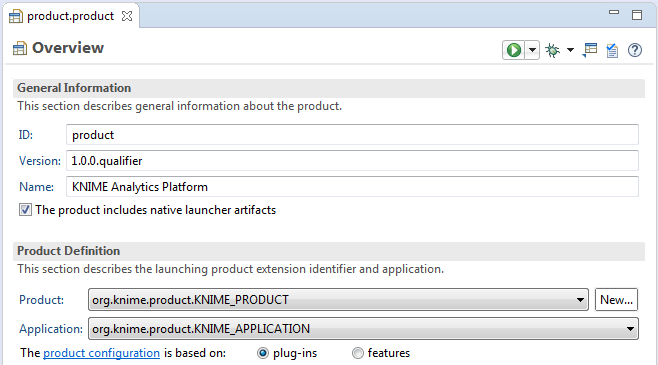Click the Overview page header icon
The height and width of the screenshot is (365, 658).
tap(20, 49)
